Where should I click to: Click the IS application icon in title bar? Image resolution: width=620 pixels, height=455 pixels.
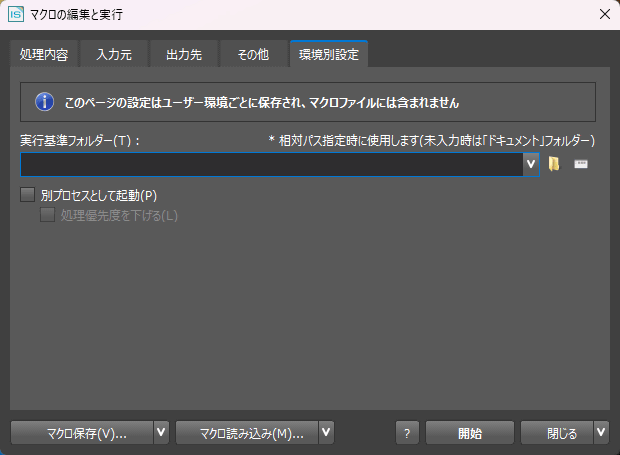coord(16,15)
